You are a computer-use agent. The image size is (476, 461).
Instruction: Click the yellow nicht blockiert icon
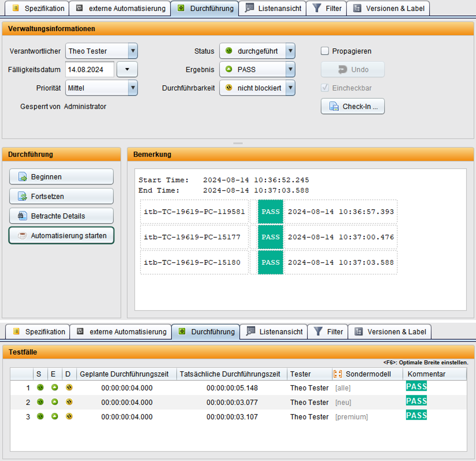coord(229,87)
